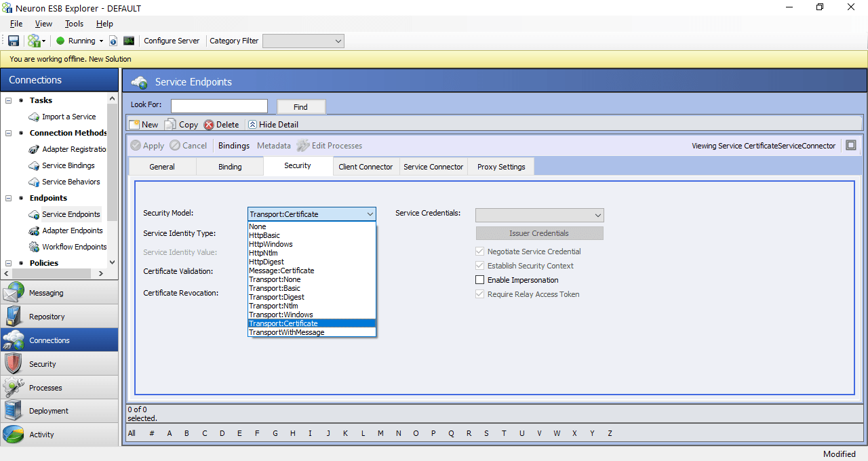Collapse the Endpoints tree group
This screenshot has height=461, width=868.
coord(9,198)
